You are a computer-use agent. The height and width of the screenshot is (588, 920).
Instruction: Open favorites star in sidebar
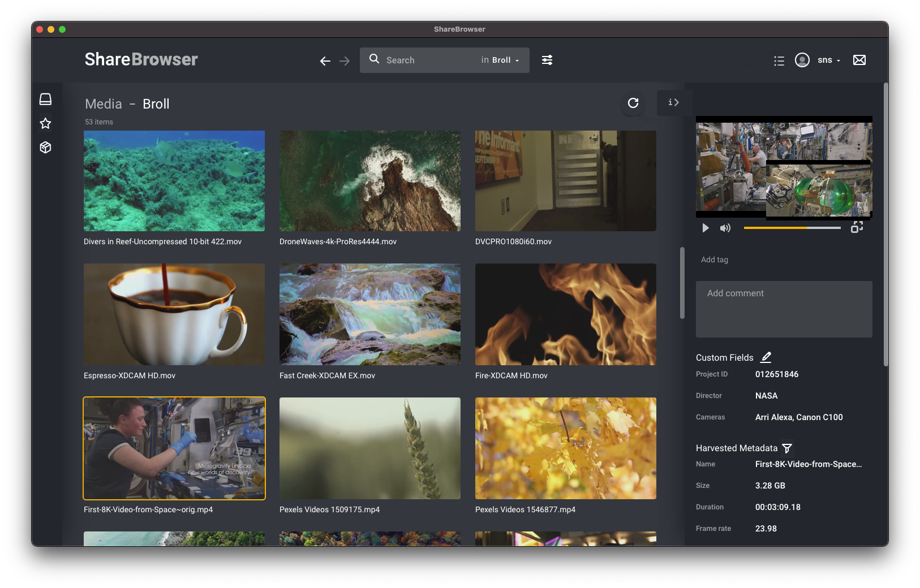coord(46,123)
